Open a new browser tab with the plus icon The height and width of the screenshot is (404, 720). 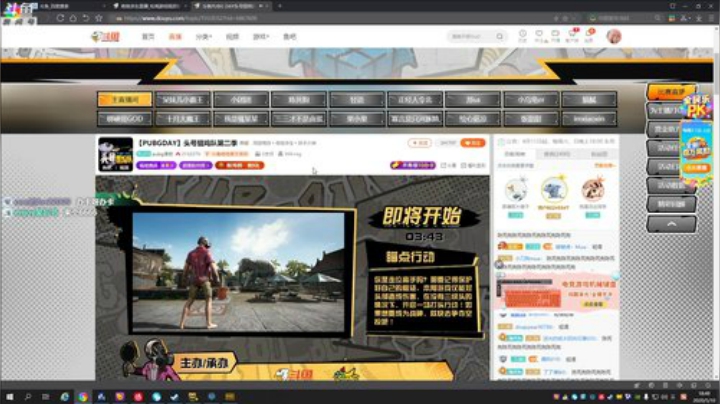[x=279, y=6]
